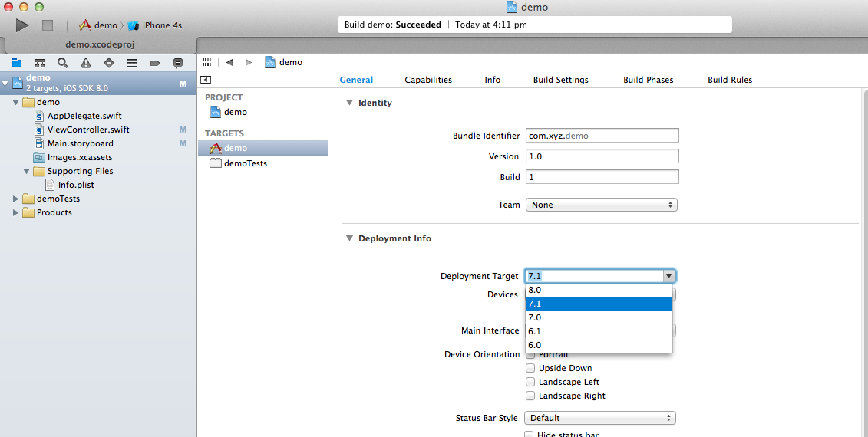Screen dimensions: 868x437
Task: Open the Issue navigator warning icon
Action: coord(86,63)
